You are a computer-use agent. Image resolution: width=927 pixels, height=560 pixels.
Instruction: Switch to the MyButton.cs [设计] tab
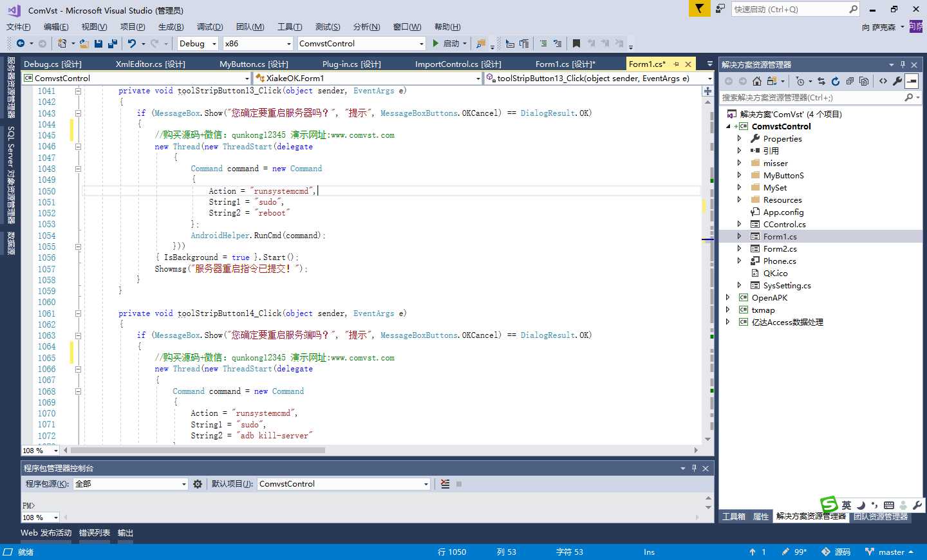254,64
